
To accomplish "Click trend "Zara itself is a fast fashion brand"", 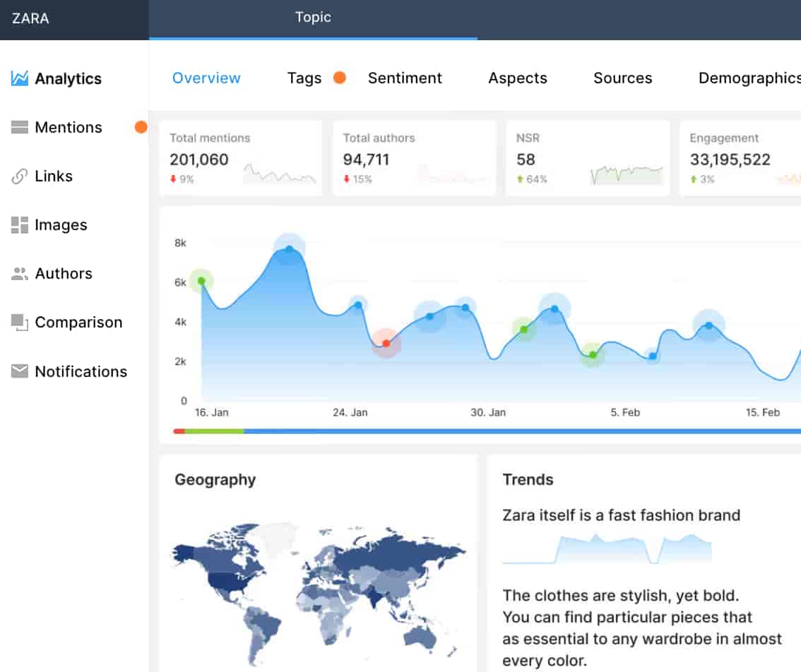I will pyautogui.click(x=621, y=515).
